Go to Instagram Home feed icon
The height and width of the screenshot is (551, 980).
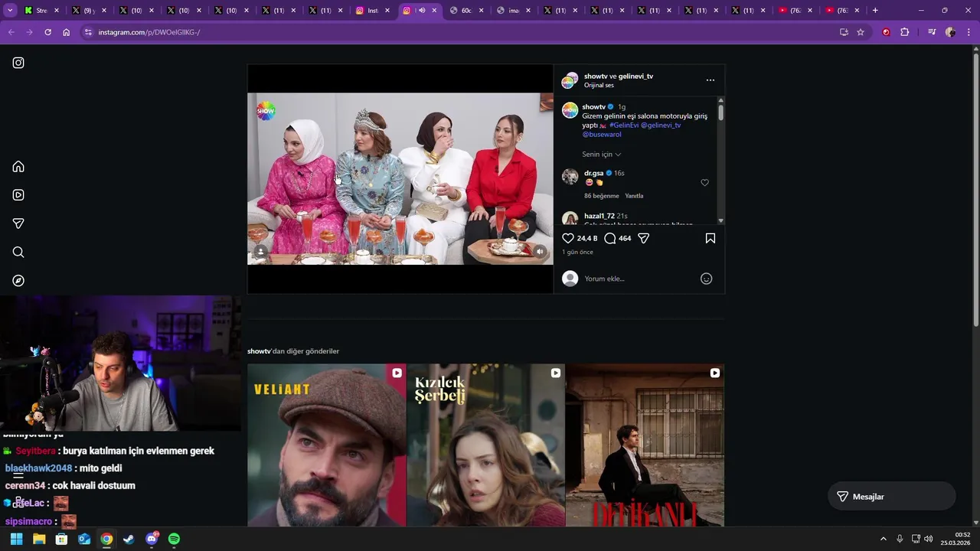18,167
